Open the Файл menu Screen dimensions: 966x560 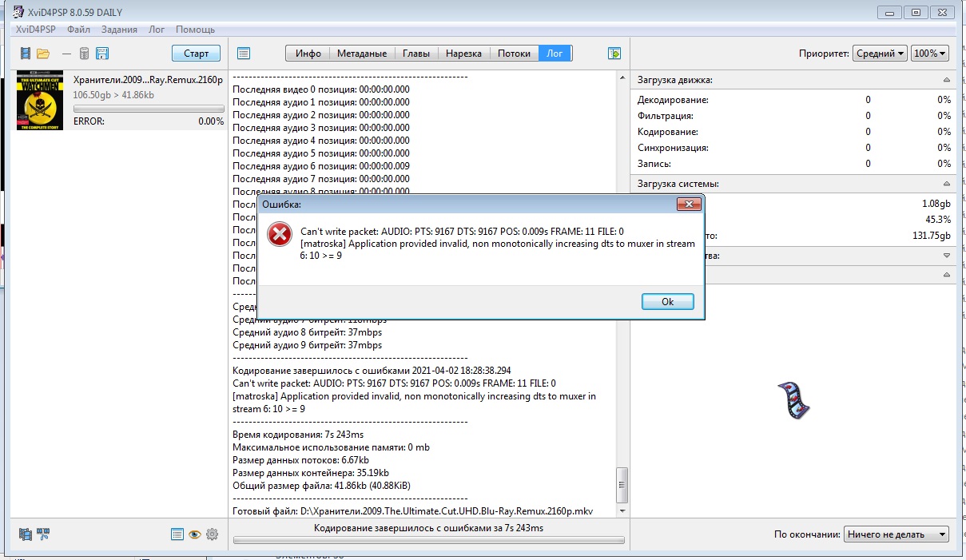(x=79, y=30)
